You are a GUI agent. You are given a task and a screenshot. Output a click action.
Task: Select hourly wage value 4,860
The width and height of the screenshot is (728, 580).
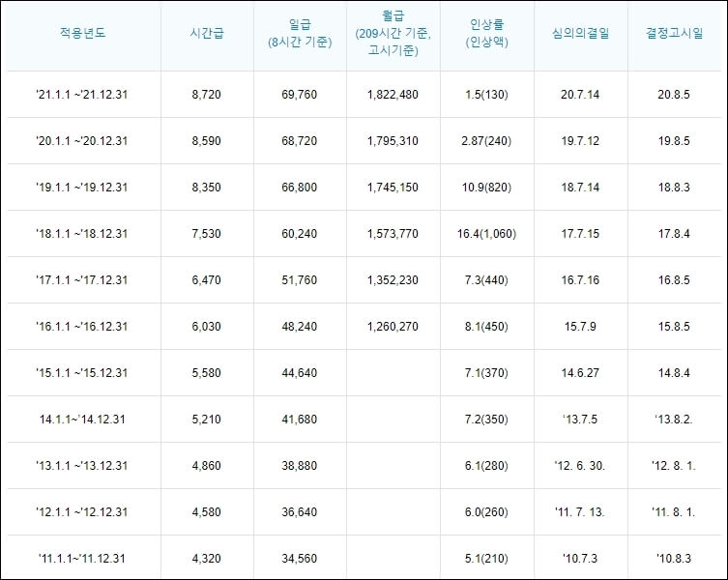pyautogui.click(x=207, y=466)
